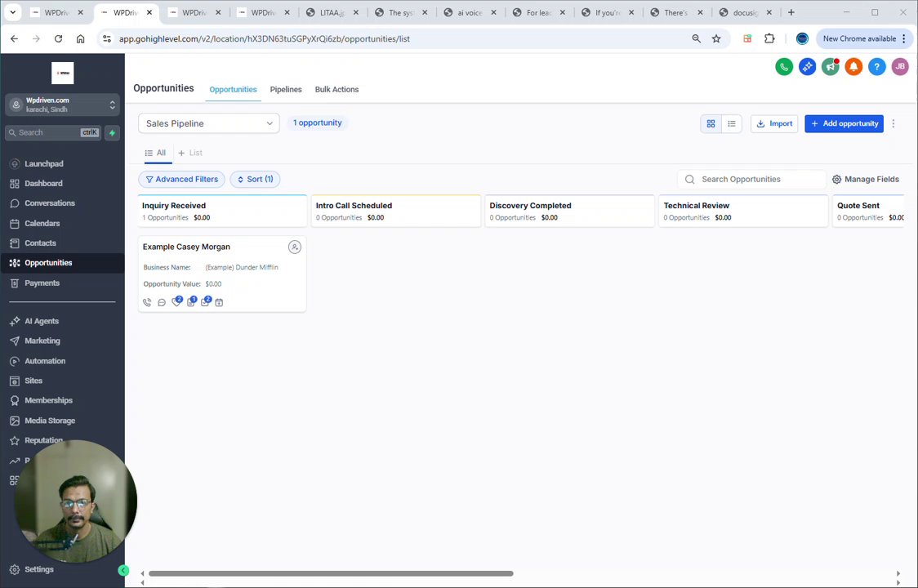Screen dimensions: 918x588
Task: Open conversation icon on Casey Morgan card
Action: point(162,302)
